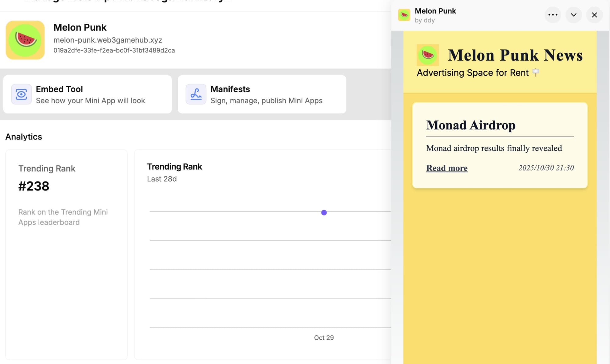Click the #238 trending rank value
Viewport: 610px width, 364px height.
point(34,186)
